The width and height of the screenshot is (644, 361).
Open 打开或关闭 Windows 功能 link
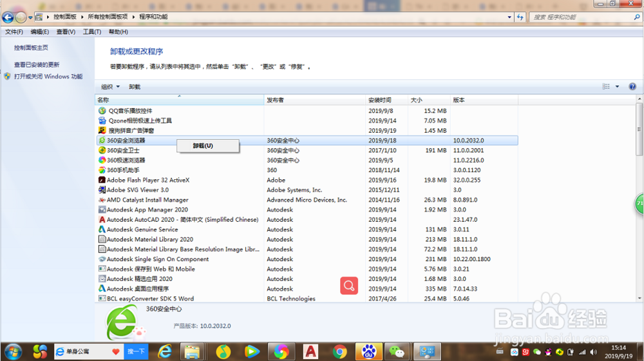pos(48,77)
